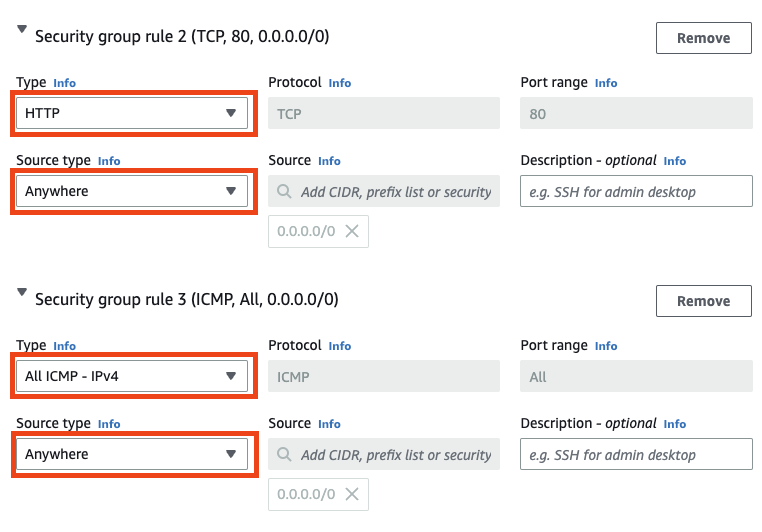Open the All ICMP - IPv4 Type dropdown
The image size is (762, 532).
(x=132, y=376)
